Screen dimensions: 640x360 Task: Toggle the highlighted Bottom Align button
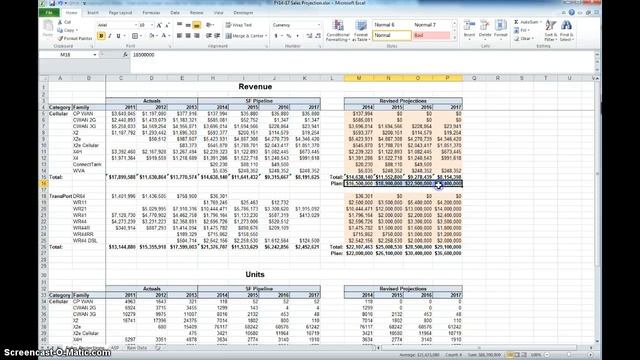tap(197, 25)
